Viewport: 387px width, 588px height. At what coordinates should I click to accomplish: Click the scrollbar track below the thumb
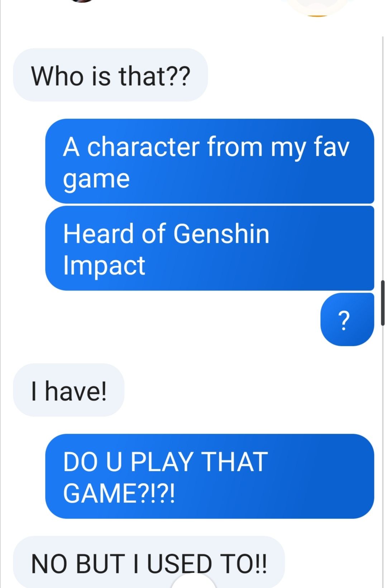(383, 457)
